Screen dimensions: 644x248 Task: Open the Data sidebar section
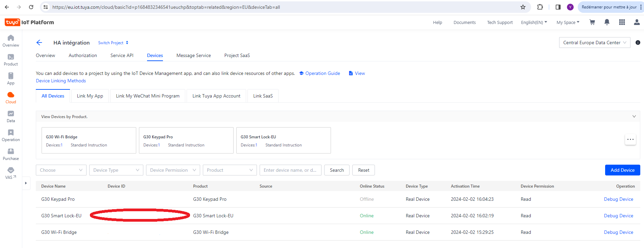(x=11, y=116)
